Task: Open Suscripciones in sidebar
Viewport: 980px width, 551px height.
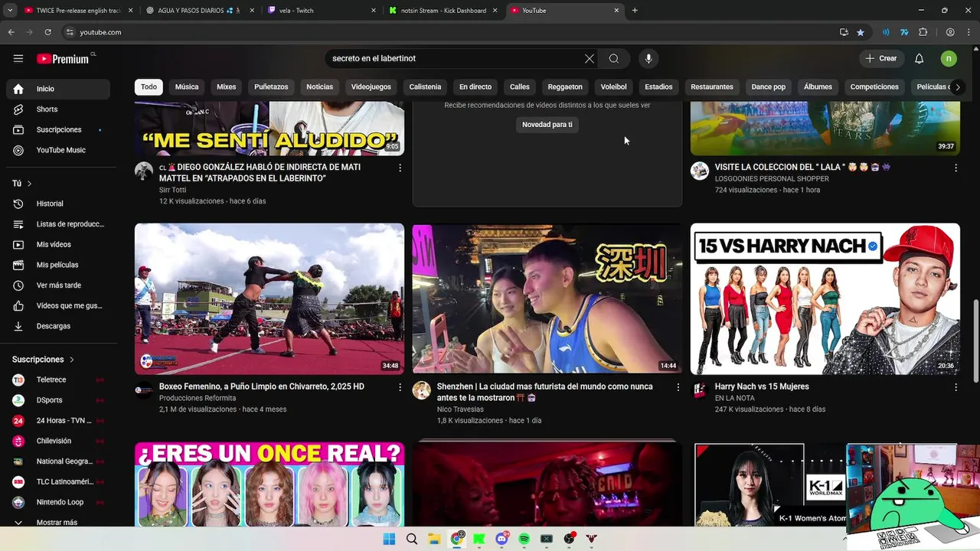Action: (x=58, y=129)
